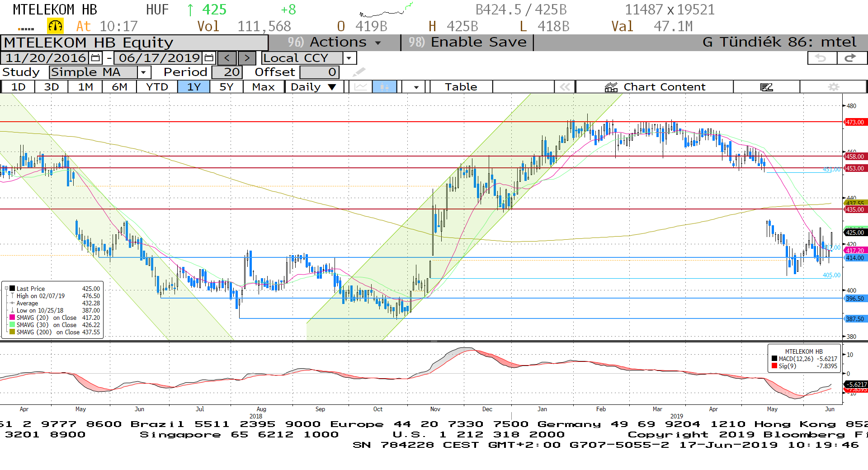Open the Daily periodicity dropdown
868x470 pixels.
pyautogui.click(x=314, y=87)
